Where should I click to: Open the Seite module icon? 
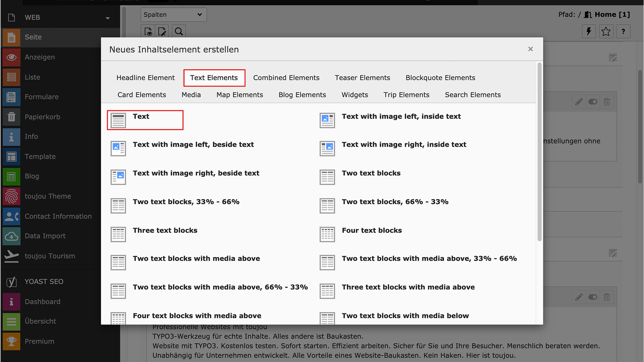[11, 37]
